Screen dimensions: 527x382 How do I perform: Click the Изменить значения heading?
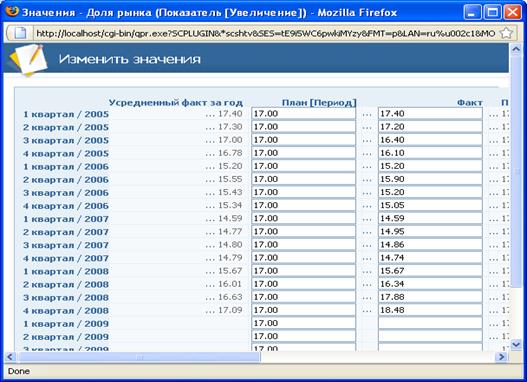[x=130, y=59]
